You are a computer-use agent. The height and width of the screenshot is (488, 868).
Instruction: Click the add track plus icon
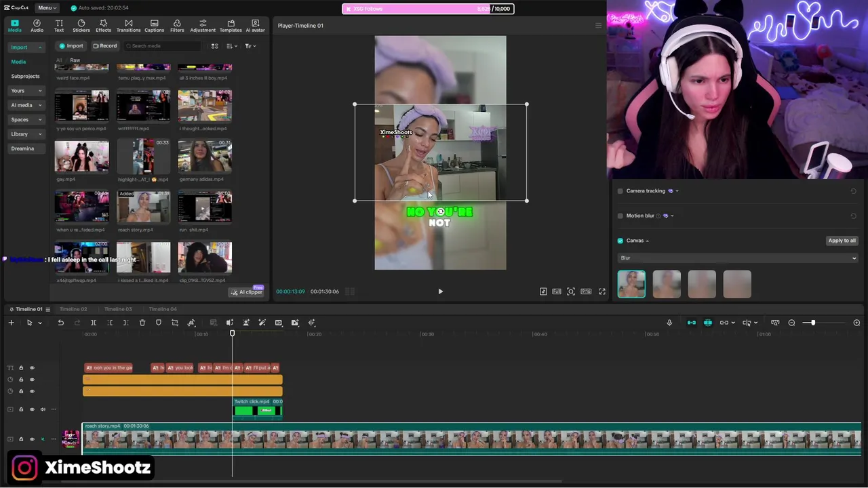click(x=11, y=323)
